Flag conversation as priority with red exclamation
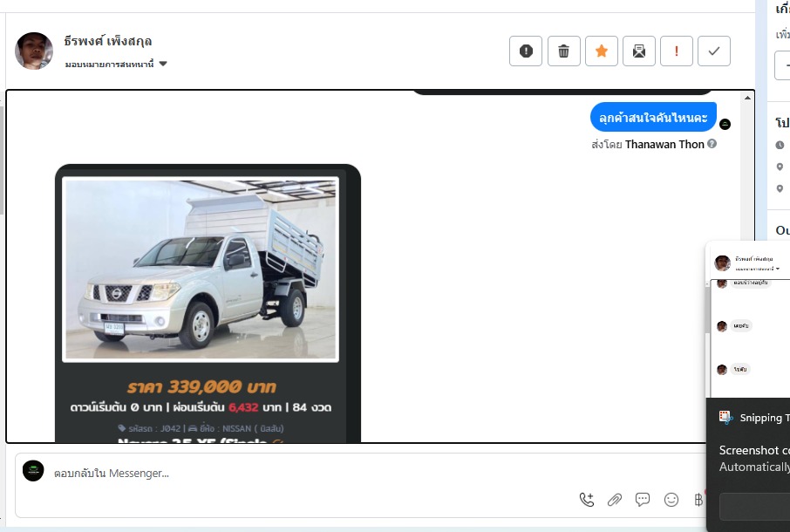This screenshot has width=790, height=532. 676,51
